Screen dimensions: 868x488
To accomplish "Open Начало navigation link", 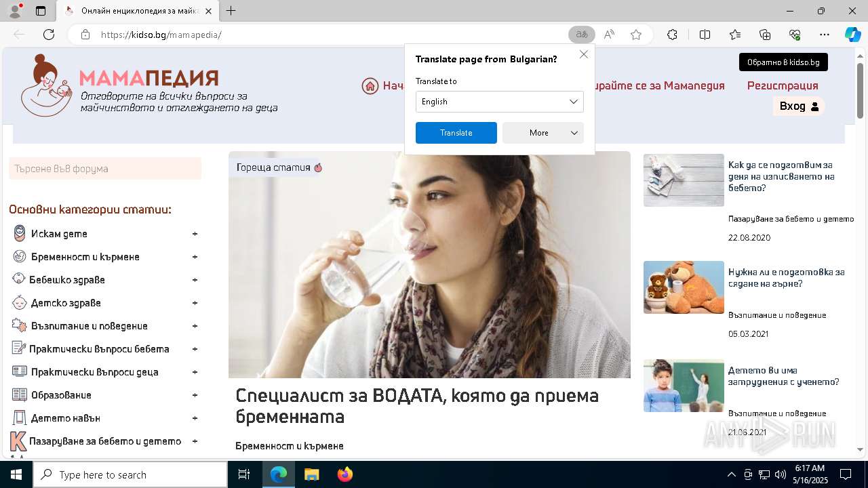I will [393, 86].
